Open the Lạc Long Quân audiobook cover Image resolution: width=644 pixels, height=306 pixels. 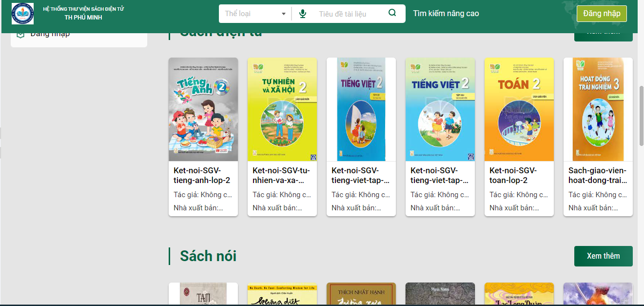(519, 294)
